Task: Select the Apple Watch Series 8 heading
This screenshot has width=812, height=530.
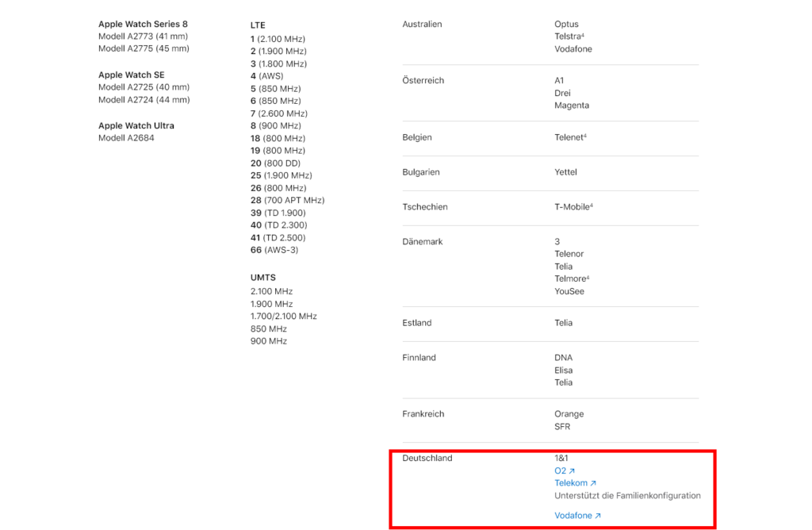Action: click(x=143, y=24)
